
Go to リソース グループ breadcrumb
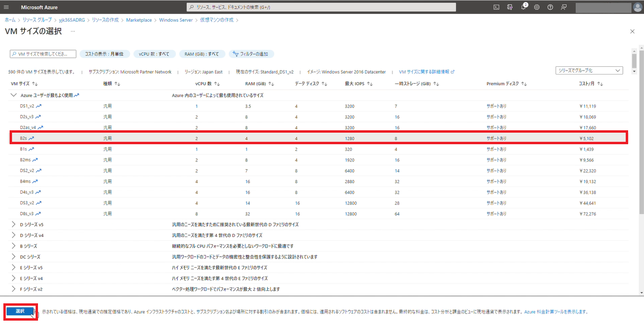(x=38, y=20)
